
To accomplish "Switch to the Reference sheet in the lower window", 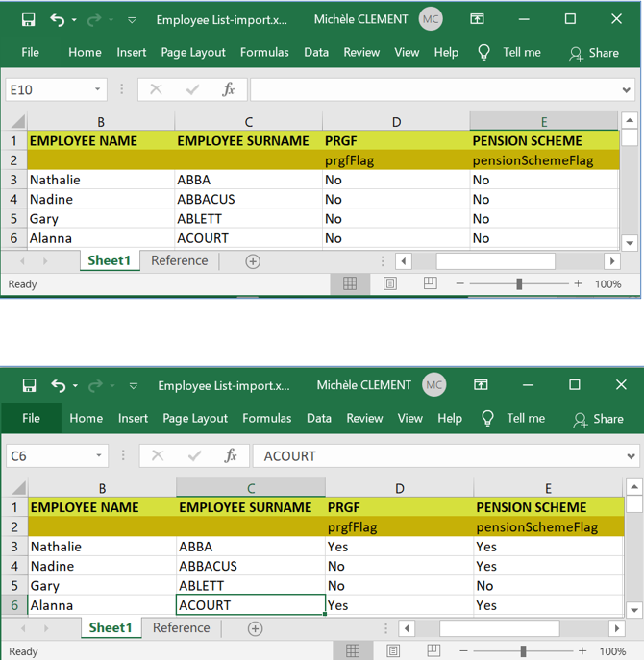I will coord(181,627).
